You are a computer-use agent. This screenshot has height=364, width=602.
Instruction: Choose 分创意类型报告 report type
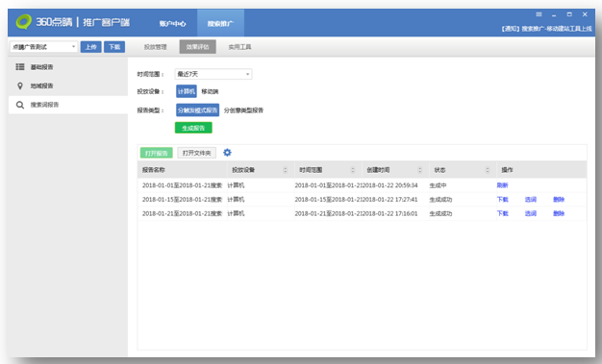click(x=243, y=110)
